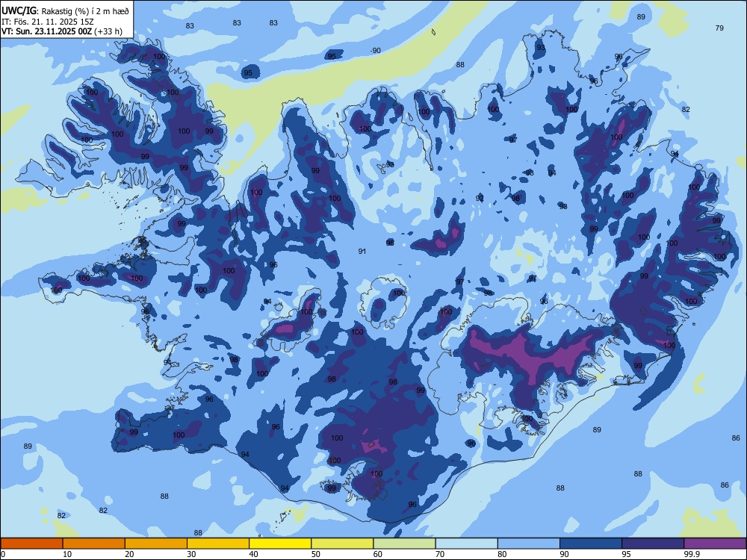The image size is (747, 560).
Task: Click the 'UWC/IG: Rakastig (%) í 2 m hæð' title
Action: point(65,10)
